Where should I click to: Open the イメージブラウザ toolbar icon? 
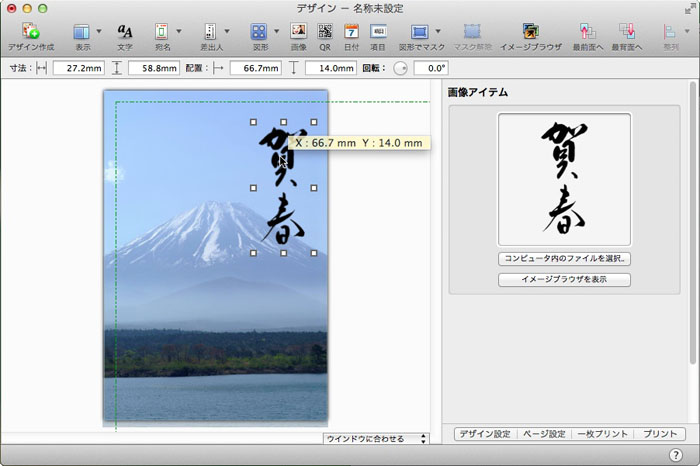[531, 33]
